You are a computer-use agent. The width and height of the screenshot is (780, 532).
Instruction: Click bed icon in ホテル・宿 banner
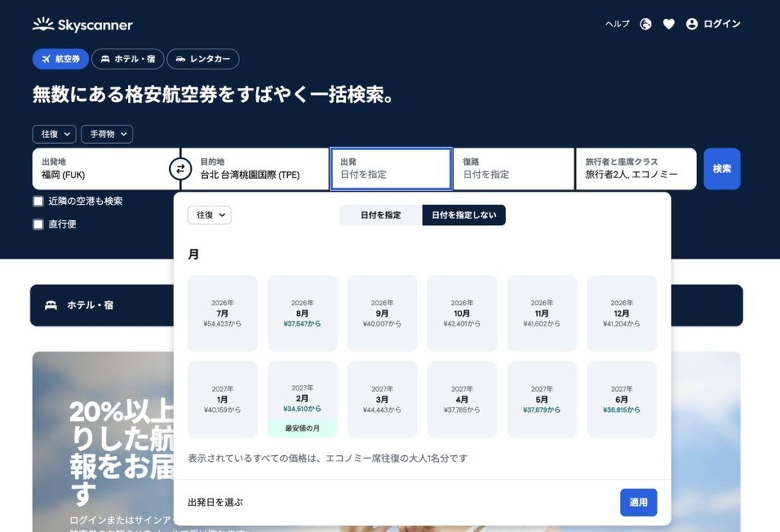click(51, 305)
